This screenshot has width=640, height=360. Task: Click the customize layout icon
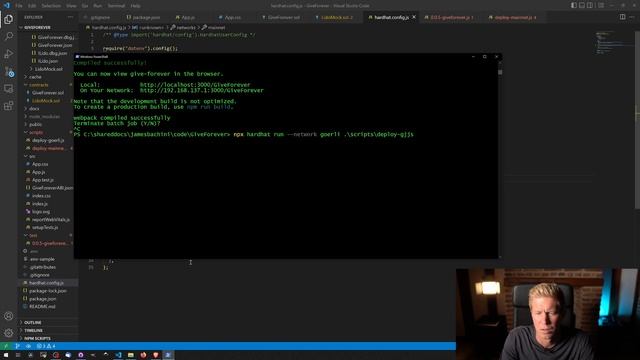point(601,5)
